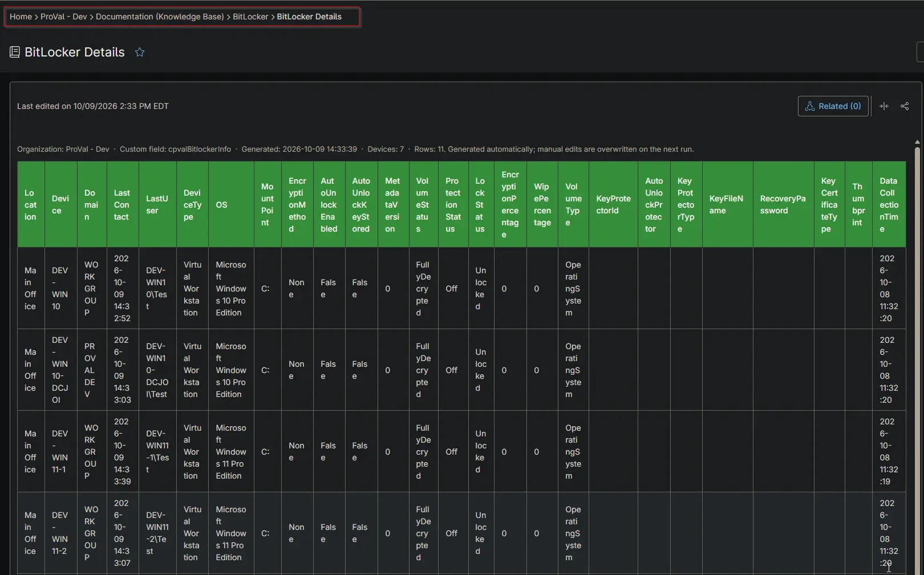Select the KeyFileName column header
924x575 pixels.
(x=727, y=205)
